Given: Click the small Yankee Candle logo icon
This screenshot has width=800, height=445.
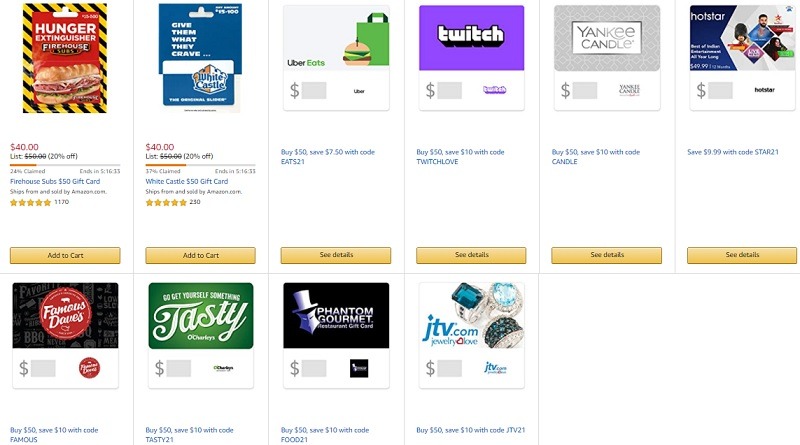Looking at the screenshot, I should tap(629, 90).
